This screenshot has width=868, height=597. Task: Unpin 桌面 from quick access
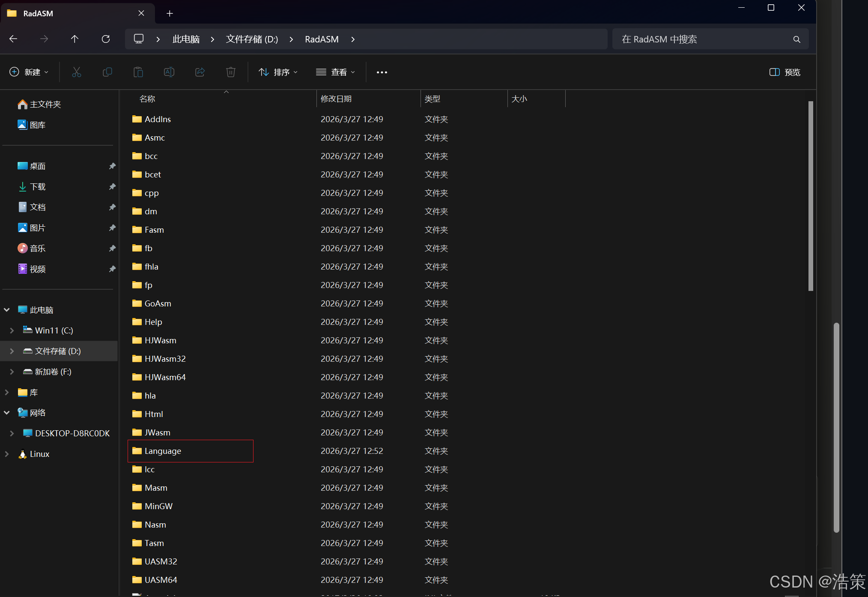112,166
